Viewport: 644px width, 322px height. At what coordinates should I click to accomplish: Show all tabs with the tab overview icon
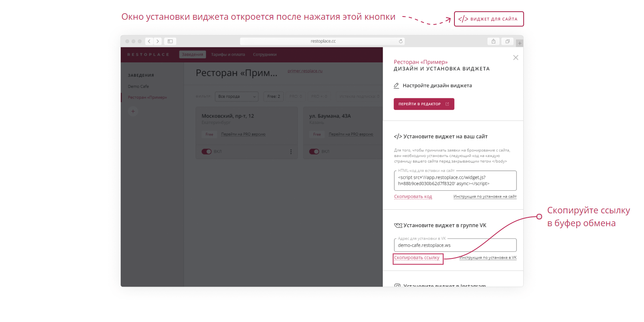[x=508, y=41]
